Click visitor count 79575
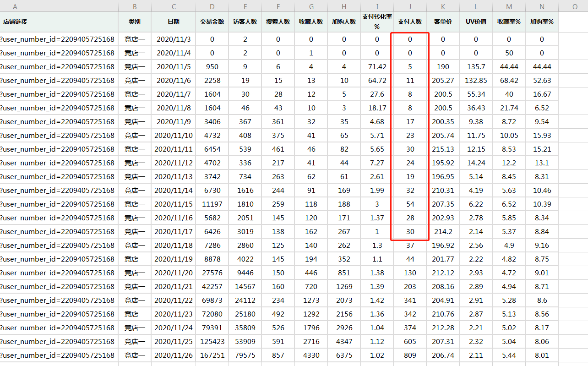This screenshot has height=366, width=588. [245, 355]
